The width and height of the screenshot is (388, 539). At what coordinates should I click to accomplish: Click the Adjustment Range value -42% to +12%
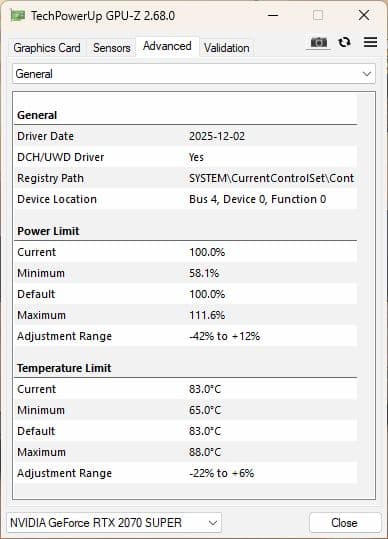[224, 336]
